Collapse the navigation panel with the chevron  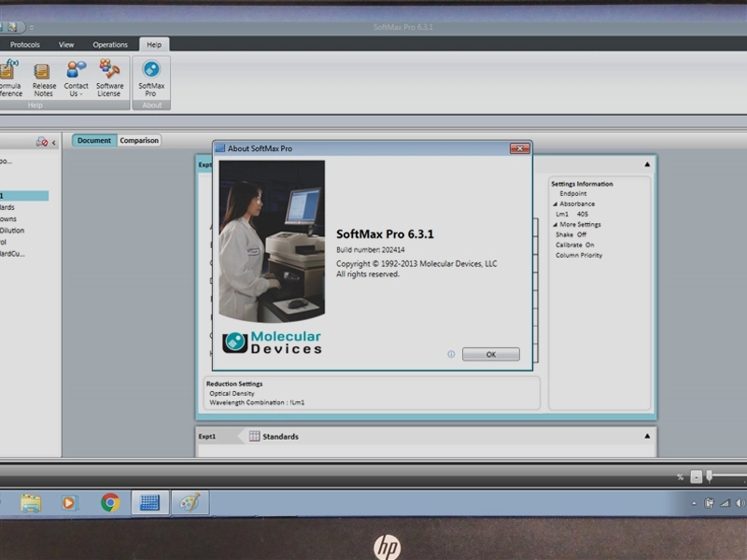(x=53, y=142)
